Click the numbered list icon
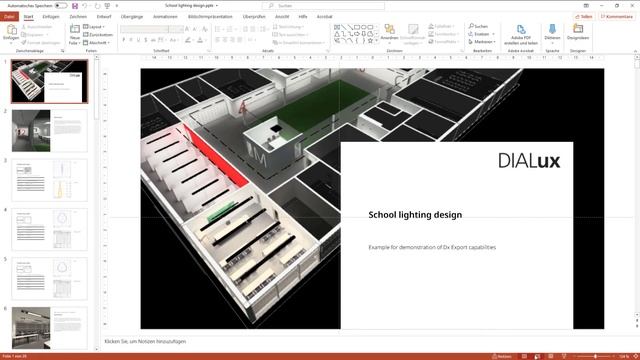The image size is (640, 360). 230,29
